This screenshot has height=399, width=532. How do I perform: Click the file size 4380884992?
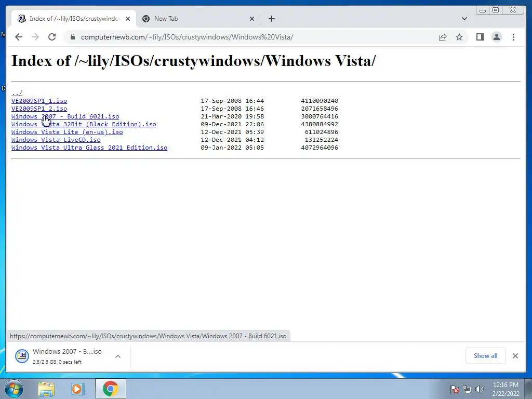coord(320,124)
